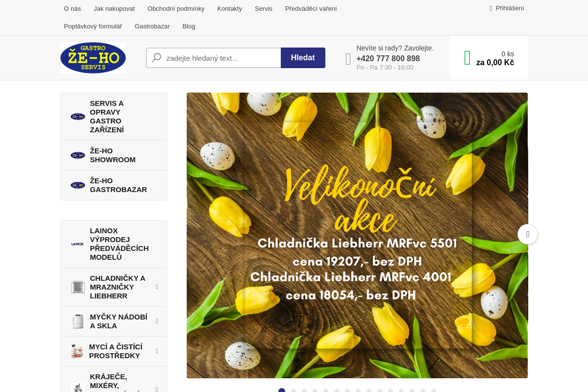Expand Mycí a čistící prostředky submenu
This screenshot has width=588, height=392.
[x=157, y=351]
